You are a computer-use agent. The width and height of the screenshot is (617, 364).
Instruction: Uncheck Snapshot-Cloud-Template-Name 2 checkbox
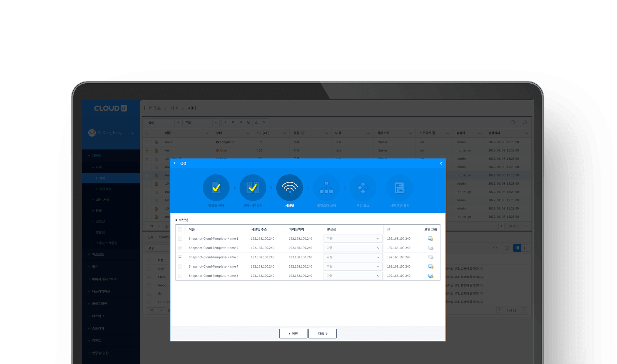[180, 248]
